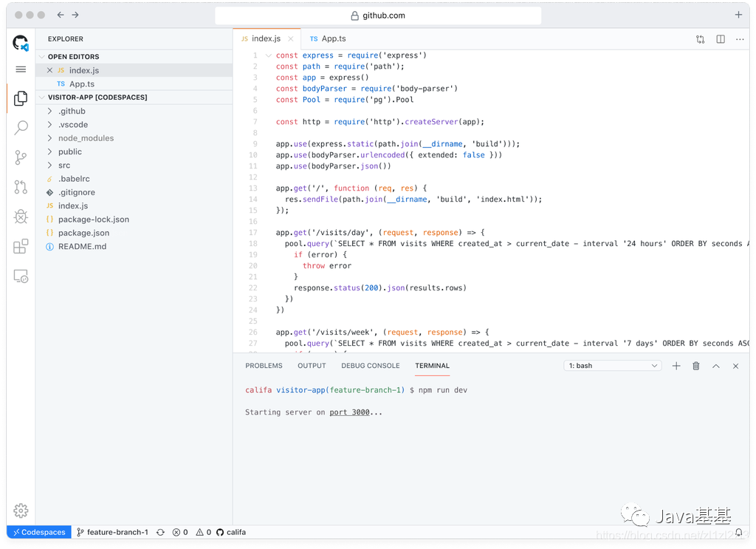Open the .babelrc file
This screenshot has height=549, width=756.
135,179
